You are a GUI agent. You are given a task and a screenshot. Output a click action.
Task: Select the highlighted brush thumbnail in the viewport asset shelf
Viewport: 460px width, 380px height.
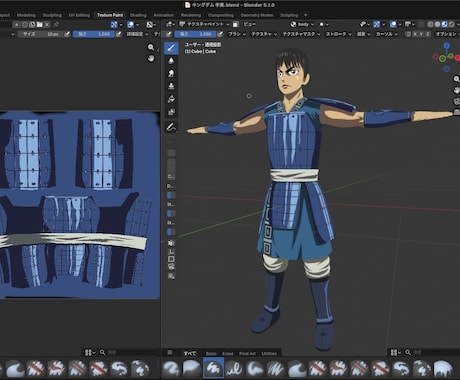(x=213, y=368)
